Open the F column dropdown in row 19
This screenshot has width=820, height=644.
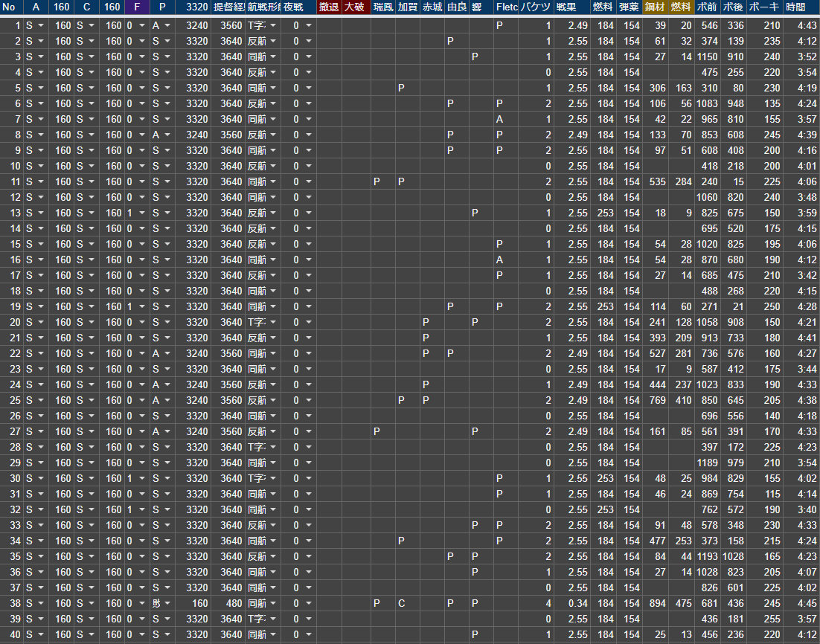tap(142, 307)
